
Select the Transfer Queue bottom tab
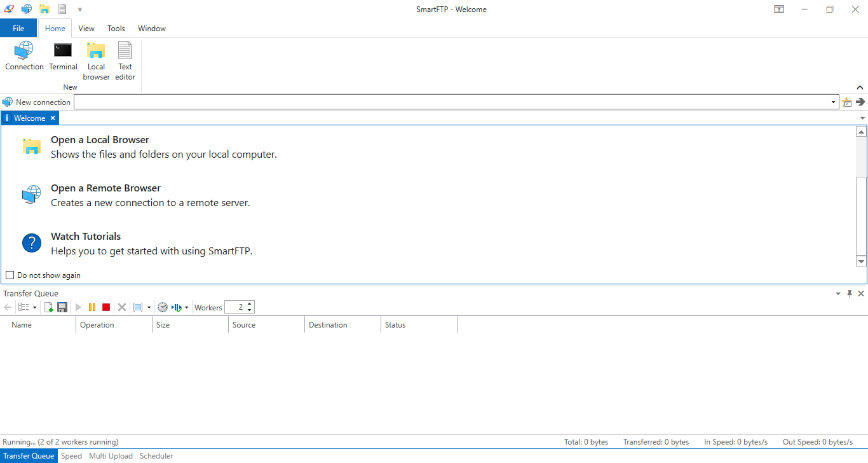[x=29, y=456]
